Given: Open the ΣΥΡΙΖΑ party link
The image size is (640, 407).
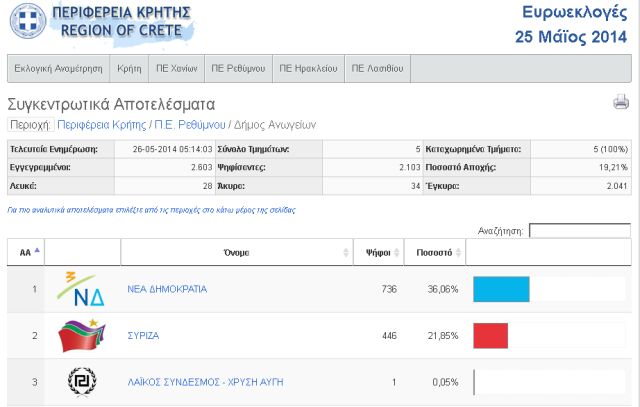Looking at the screenshot, I should tap(142, 336).
